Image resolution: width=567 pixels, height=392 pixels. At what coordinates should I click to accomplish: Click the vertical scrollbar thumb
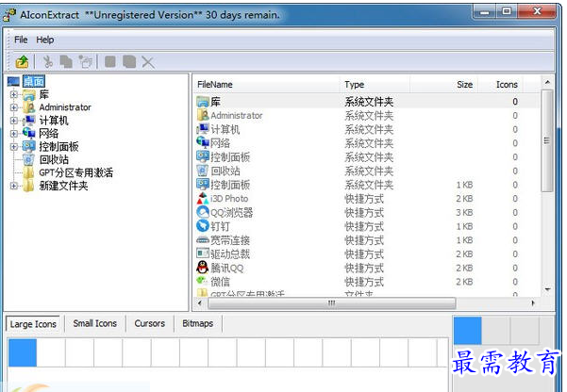(x=547, y=140)
